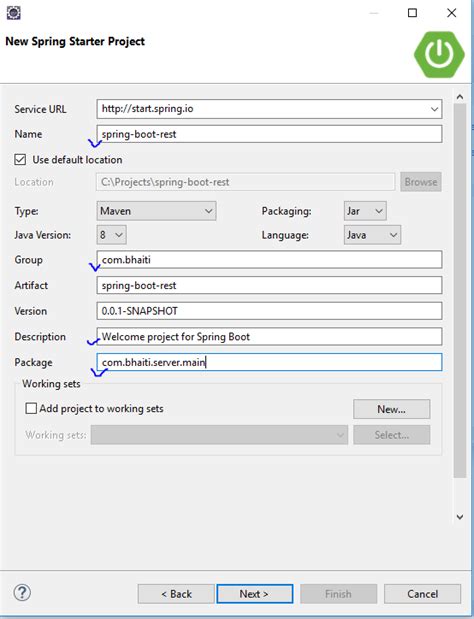Image resolution: width=474 pixels, height=619 pixels.
Task: Click into the Artifact text field
Action: pos(269,285)
